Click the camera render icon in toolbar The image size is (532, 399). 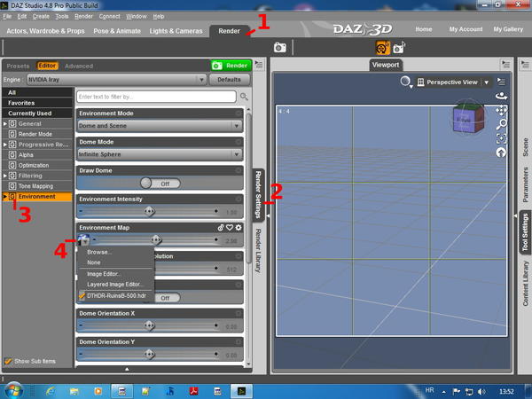click(279, 48)
